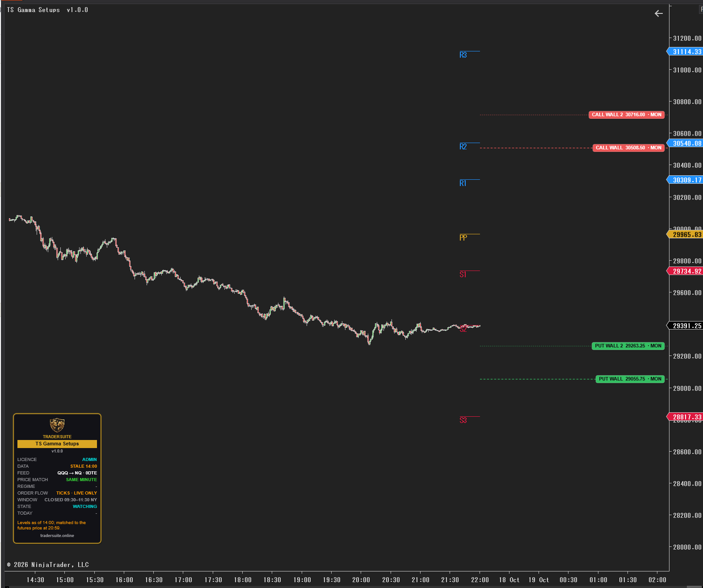Screen dimensions: 703x588
Task: Click the 18 Oct date on time axis
Action: [509, 580]
